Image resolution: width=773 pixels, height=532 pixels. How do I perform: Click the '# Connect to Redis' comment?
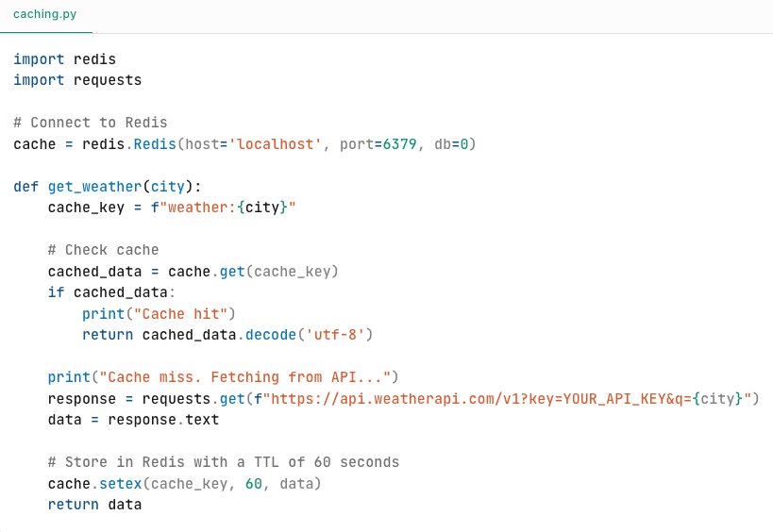(90, 123)
